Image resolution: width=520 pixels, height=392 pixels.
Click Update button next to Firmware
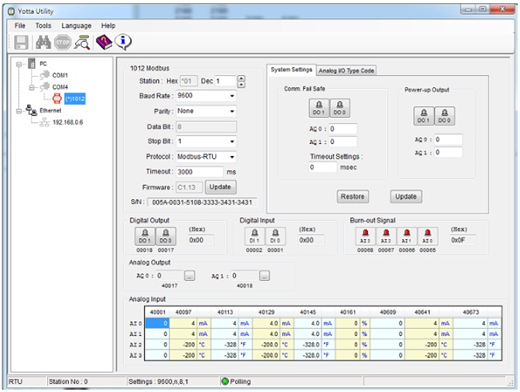click(220, 187)
